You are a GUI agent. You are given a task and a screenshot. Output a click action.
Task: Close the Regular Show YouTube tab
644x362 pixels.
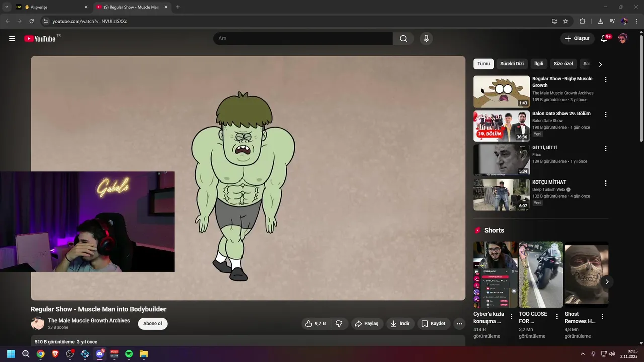tap(166, 7)
